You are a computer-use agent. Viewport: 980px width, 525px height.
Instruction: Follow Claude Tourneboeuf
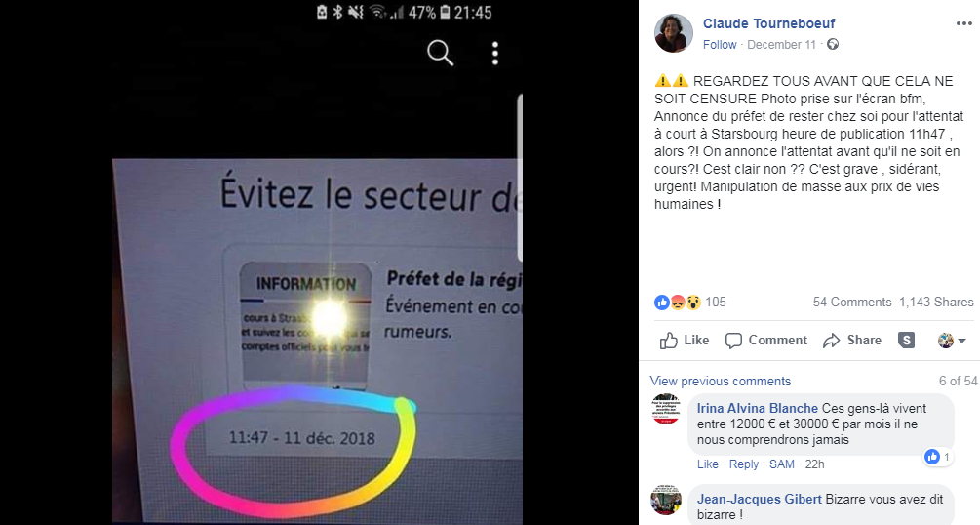click(720, 45)
